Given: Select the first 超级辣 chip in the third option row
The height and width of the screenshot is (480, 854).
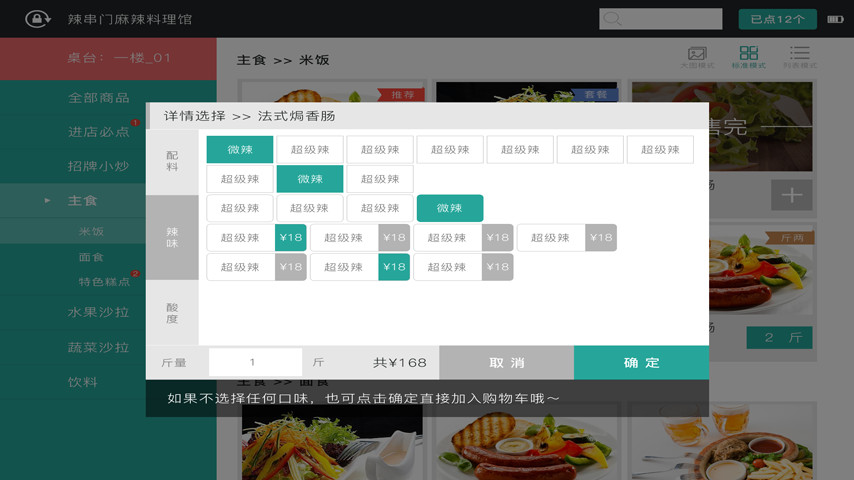Looking at the screenshot, I should point(240,208).
